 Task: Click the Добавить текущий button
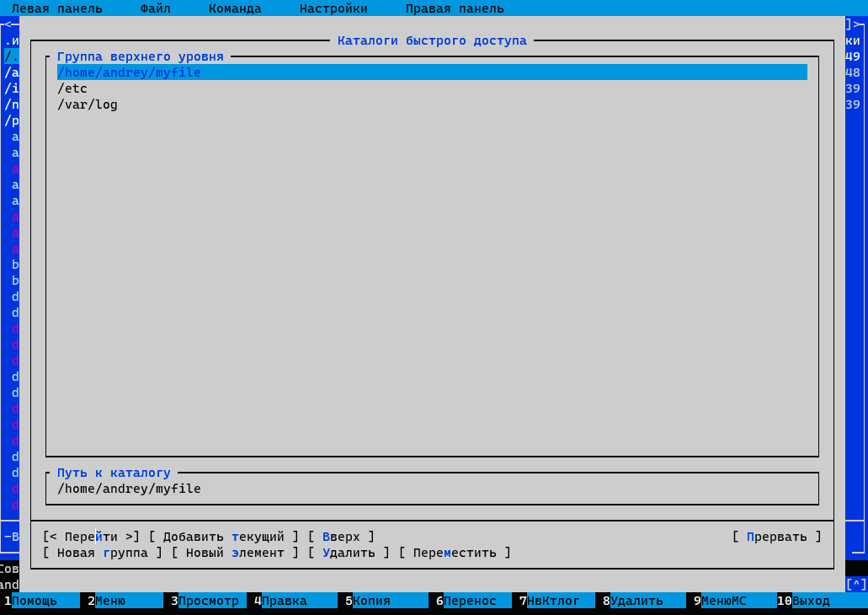[224, 537]
